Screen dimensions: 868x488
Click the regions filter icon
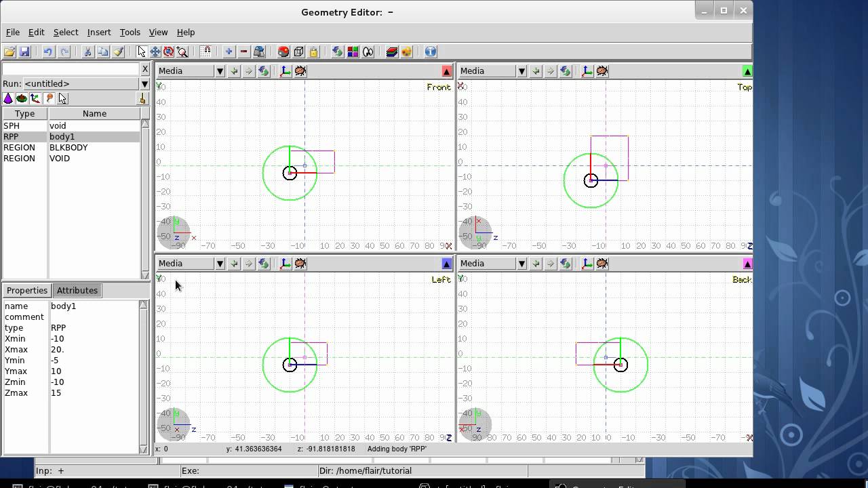click(x=22, y=98)
